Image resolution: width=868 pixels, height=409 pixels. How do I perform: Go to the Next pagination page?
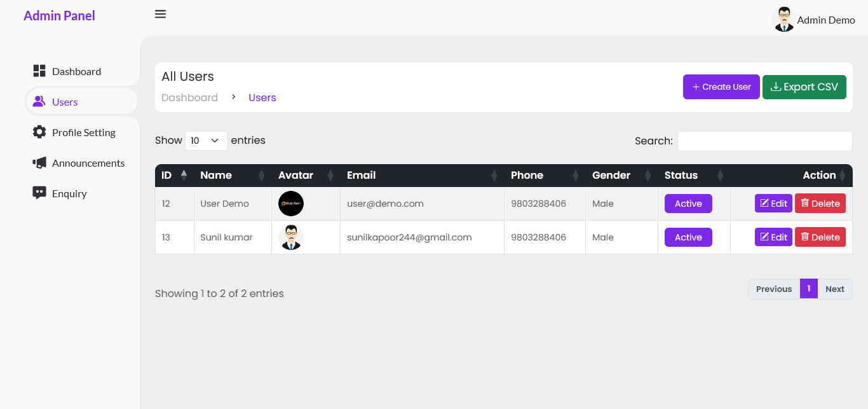(834, 289)
